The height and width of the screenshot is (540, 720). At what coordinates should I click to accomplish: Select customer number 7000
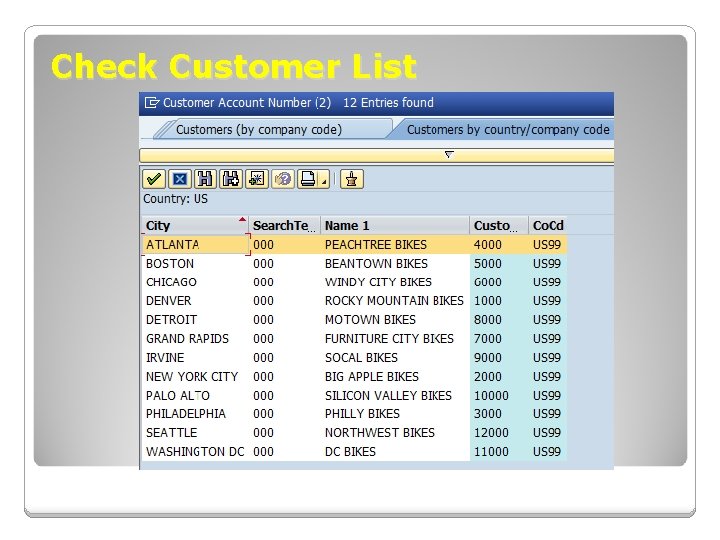click(x=488, y=338)
